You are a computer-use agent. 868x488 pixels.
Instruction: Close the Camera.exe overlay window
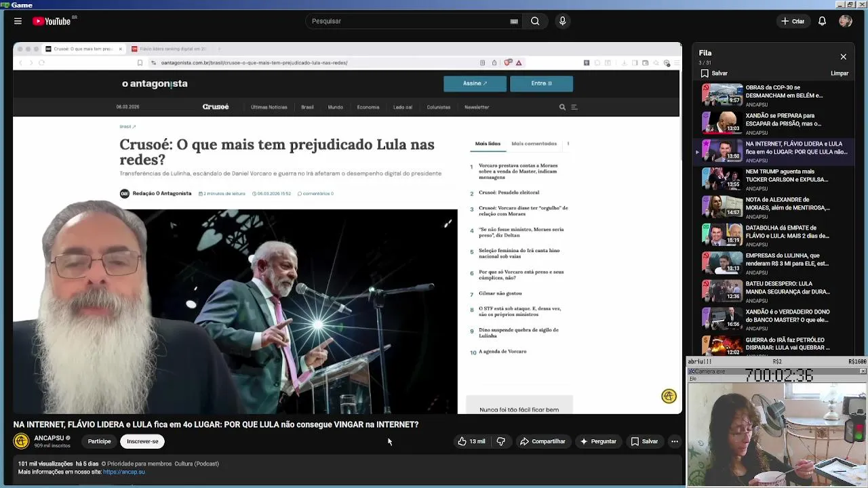coord(863,371)
